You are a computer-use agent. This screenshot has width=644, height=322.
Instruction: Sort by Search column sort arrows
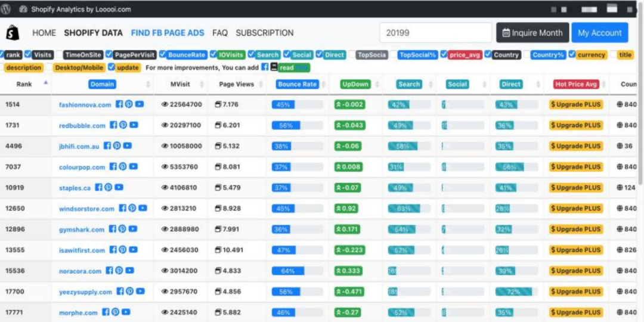click(431, 84)
